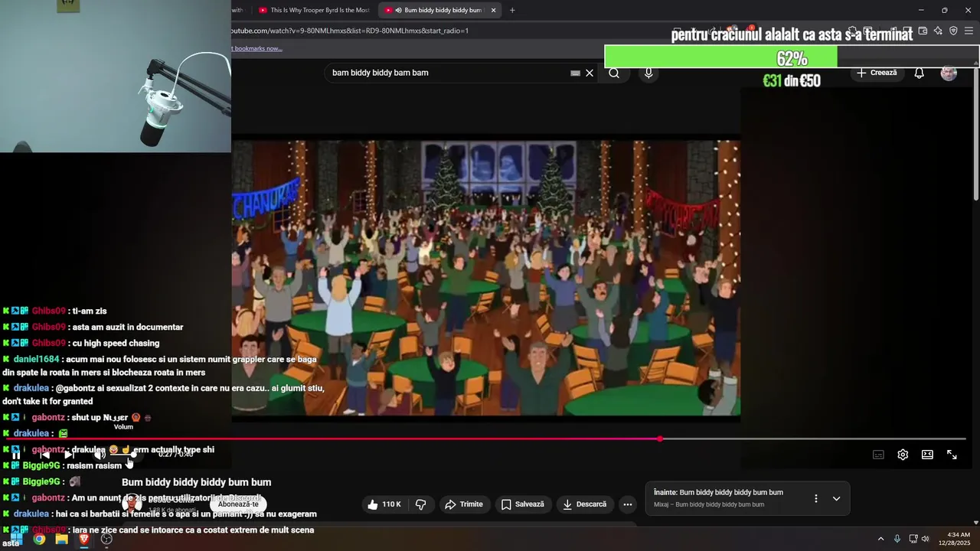Screen dimensions: 980x551
Task: Open the Windows Start menu
Action: point(15,538)
